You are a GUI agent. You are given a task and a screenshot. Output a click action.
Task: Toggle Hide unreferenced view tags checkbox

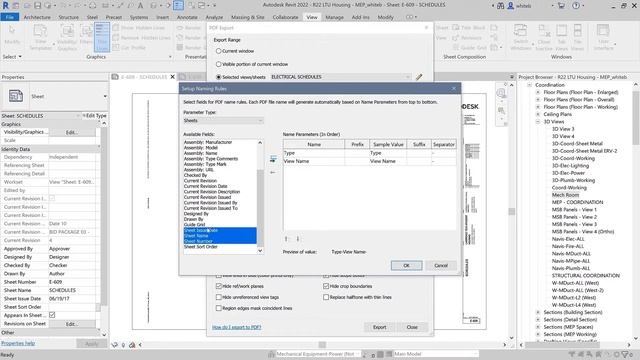tap(219, 297)
